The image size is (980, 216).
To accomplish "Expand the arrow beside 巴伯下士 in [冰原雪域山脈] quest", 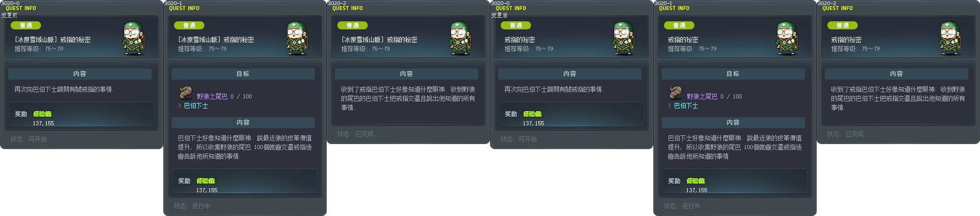I will [x=180, y=106].
